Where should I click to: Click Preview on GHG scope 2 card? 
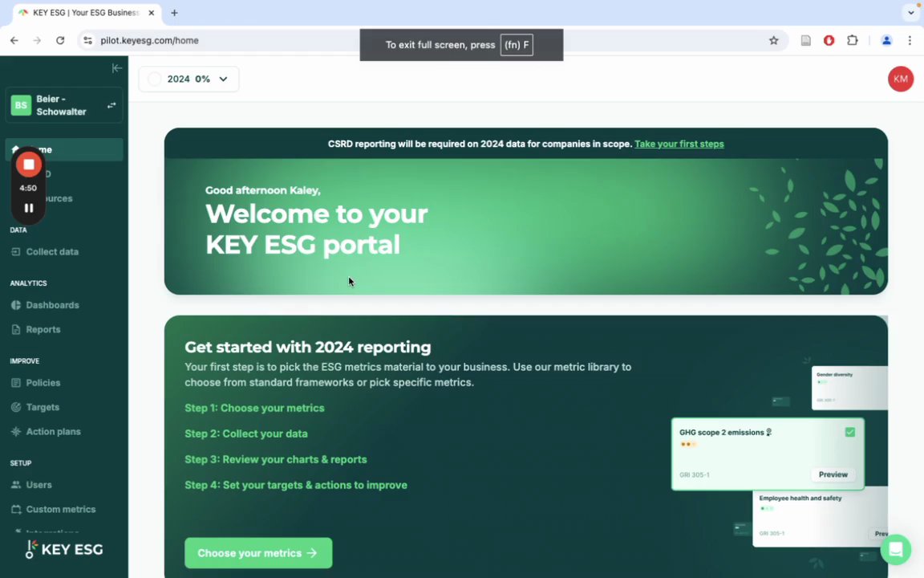coord(833,474)
